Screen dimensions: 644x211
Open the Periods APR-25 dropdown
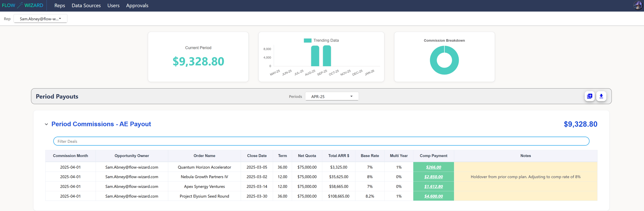332,96
